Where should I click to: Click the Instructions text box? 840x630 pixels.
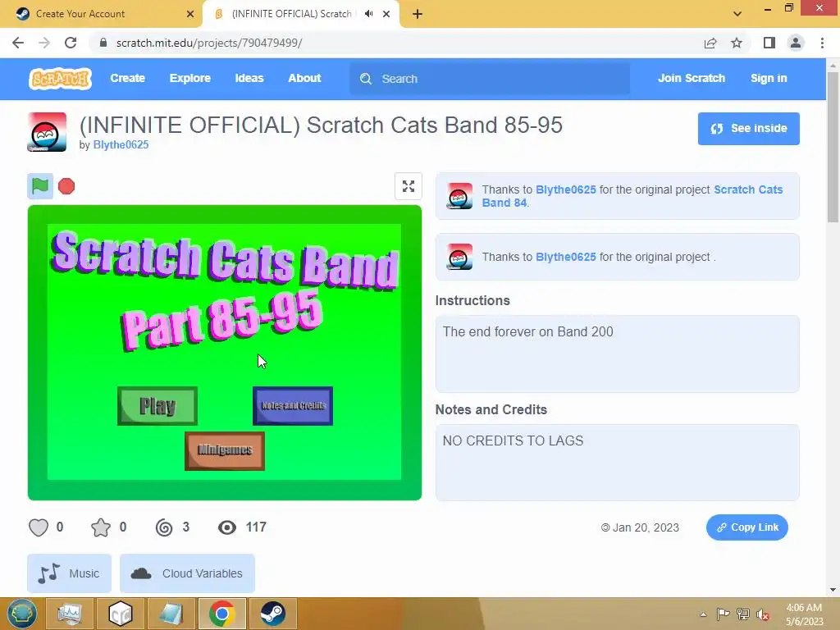pos(617,354)
